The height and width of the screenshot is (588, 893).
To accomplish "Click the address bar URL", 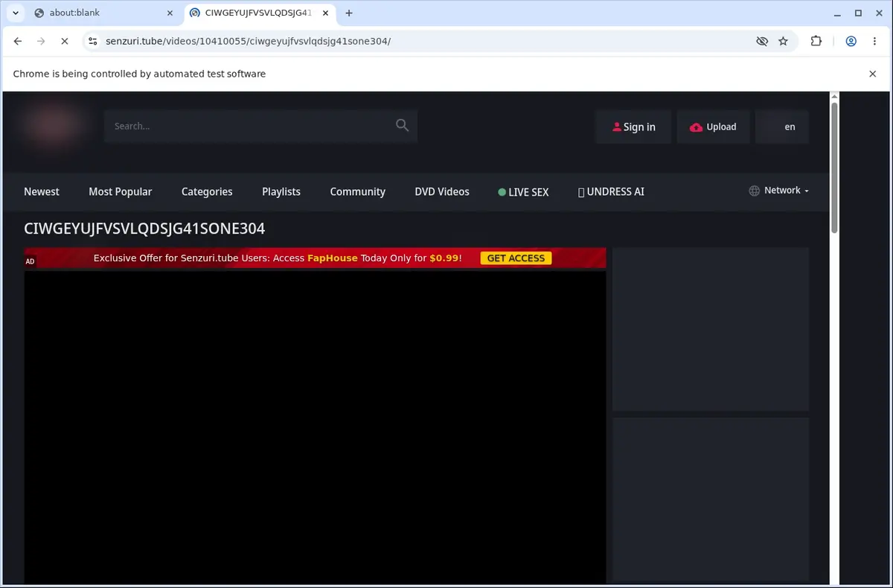I will point(249,42).
